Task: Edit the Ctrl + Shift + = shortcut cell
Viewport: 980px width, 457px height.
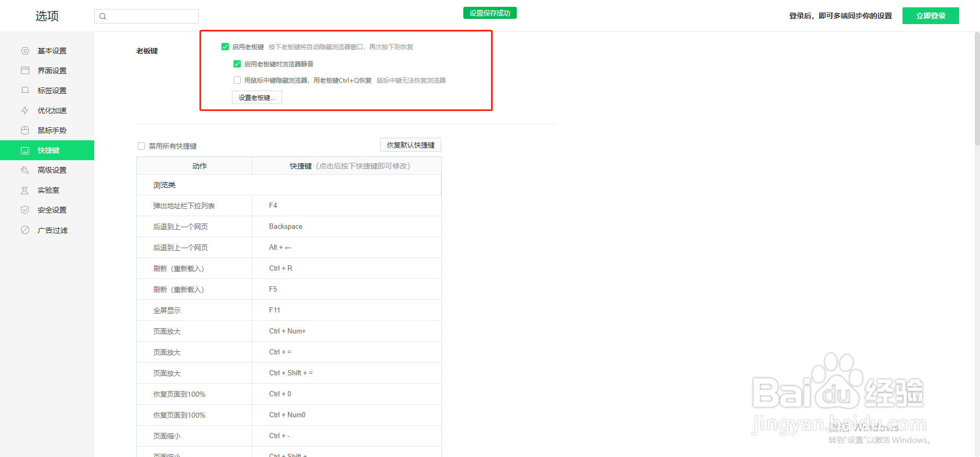Action: 347,373
